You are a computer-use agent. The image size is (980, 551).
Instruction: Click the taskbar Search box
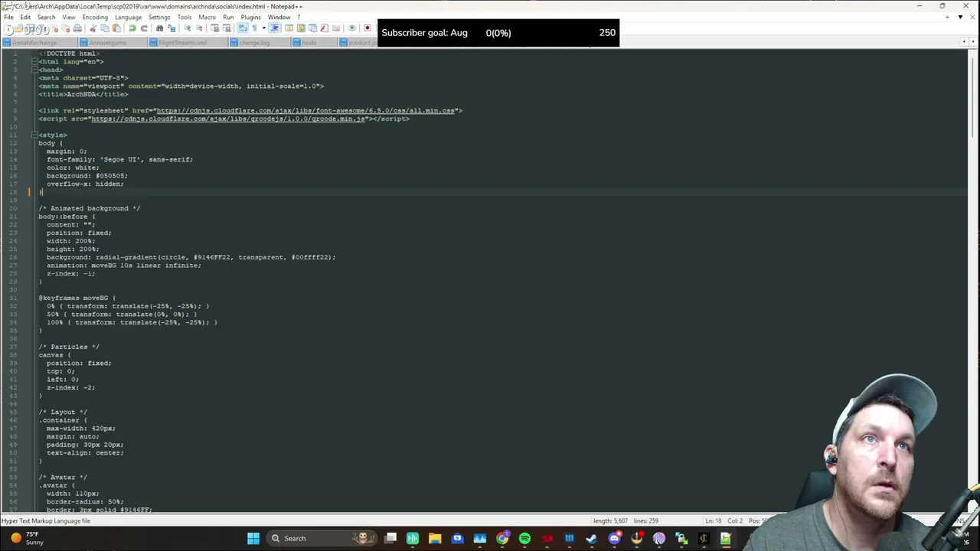click(322, 538)
